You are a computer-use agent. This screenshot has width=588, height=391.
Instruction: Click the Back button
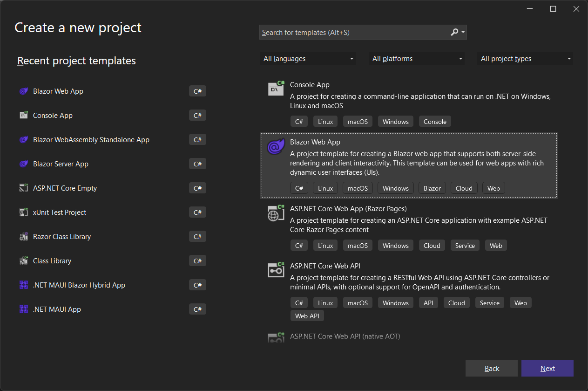[492, 368]
